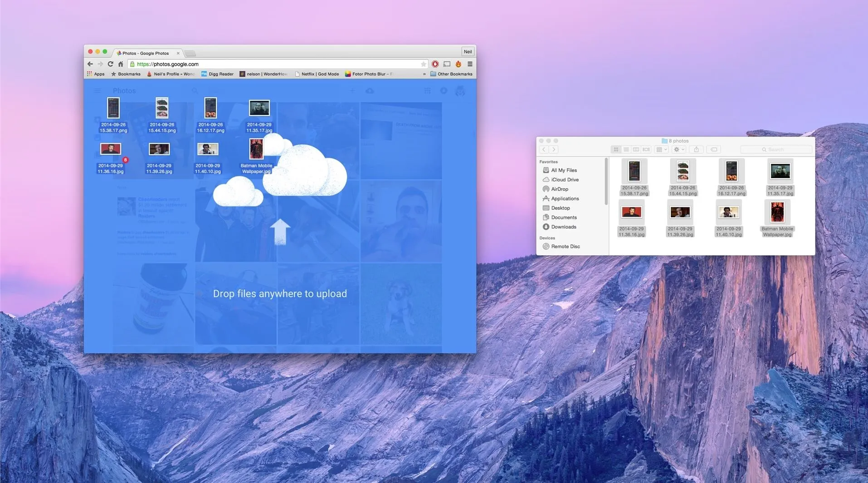The image size is (868, 483).
Task: Select 2014-09-29 11.36.16.jpg in Finder
Action: (631, 219)
